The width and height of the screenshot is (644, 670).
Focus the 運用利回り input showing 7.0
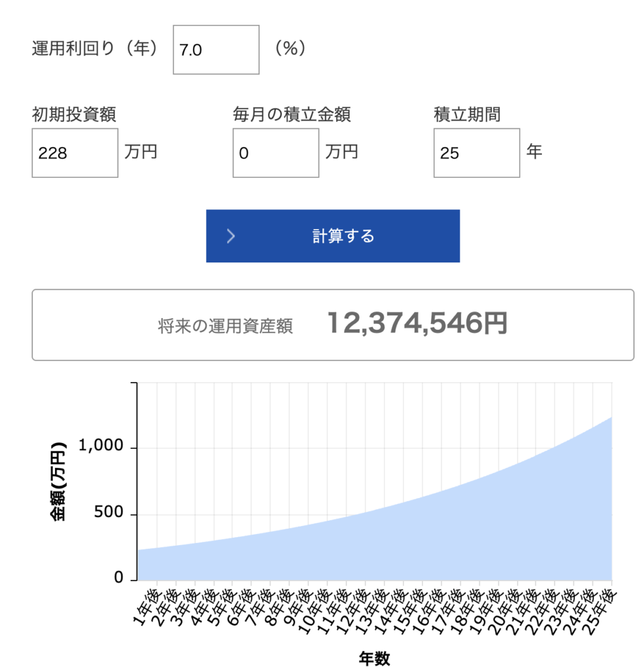point(216,50)
